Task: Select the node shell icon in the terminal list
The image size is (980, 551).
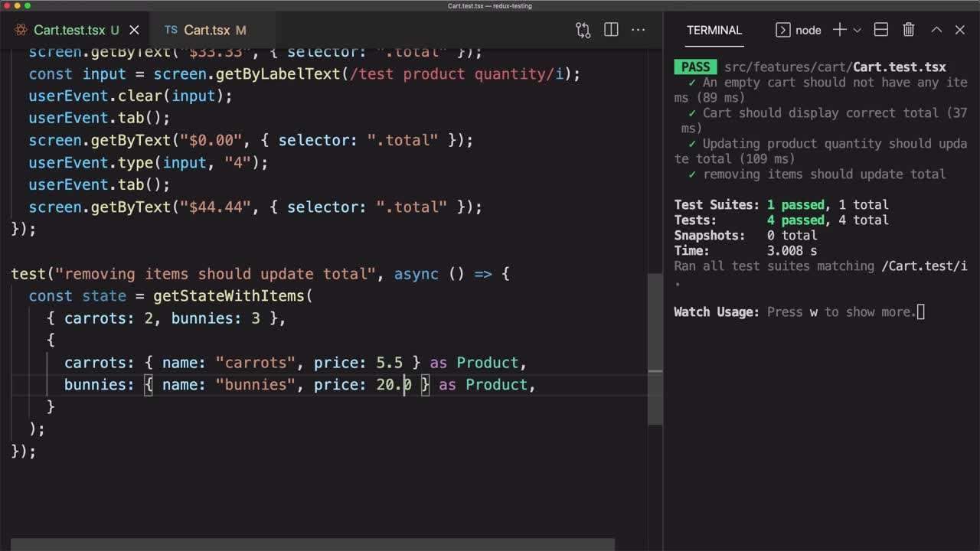Action: (782, 30)
